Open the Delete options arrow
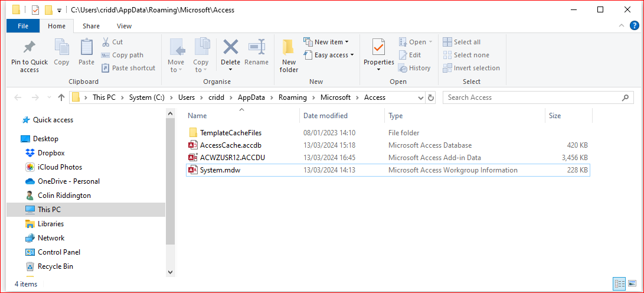 click(x=230, y=70)
